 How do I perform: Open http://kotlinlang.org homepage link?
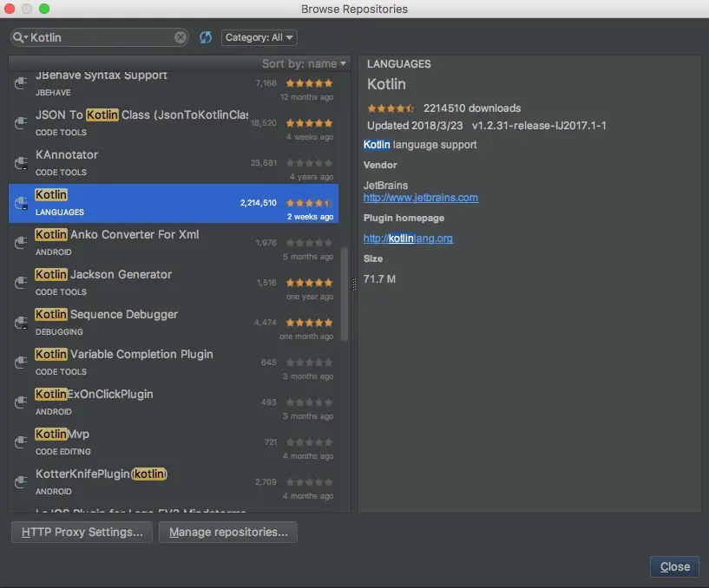[x=408, y=238]
